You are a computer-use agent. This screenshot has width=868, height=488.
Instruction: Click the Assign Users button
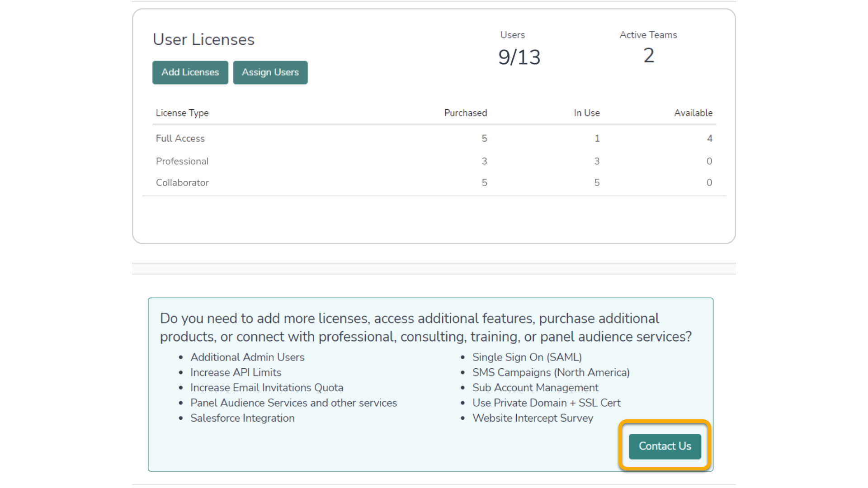click(x=270, y=72)
